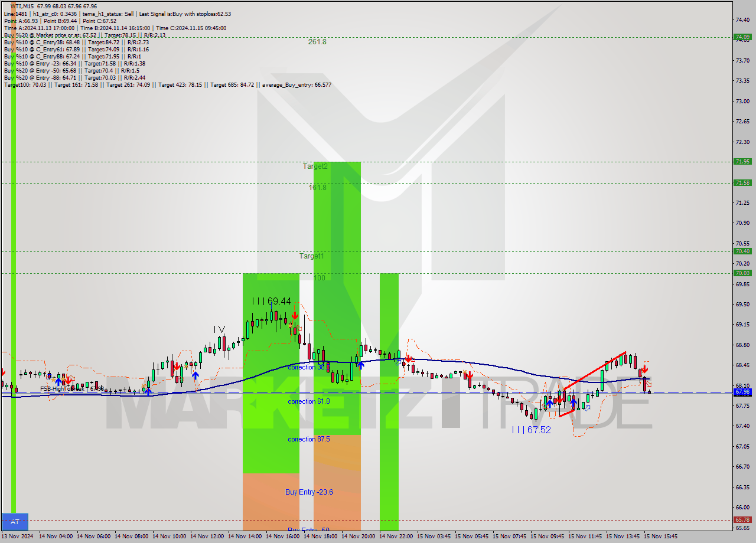Click '15 Nov 03:45' on time axis
The height and width of the screenshot is (543, 756).
434,537
